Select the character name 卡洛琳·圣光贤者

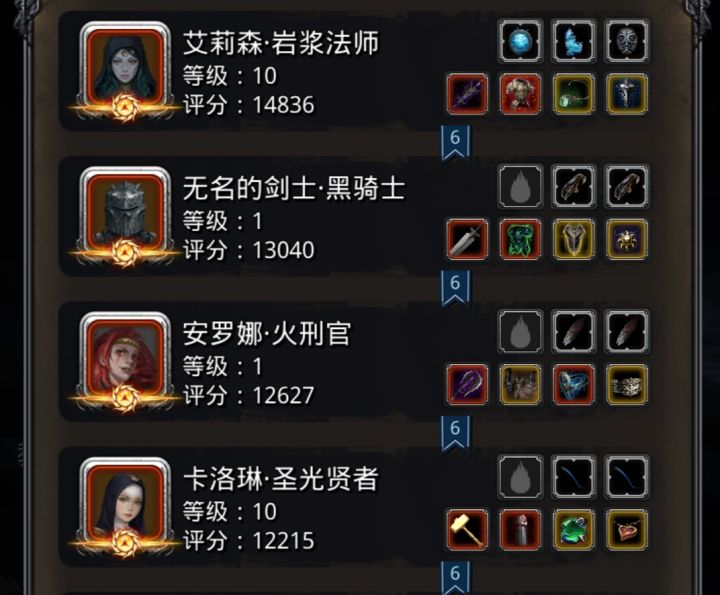(281, 479)
